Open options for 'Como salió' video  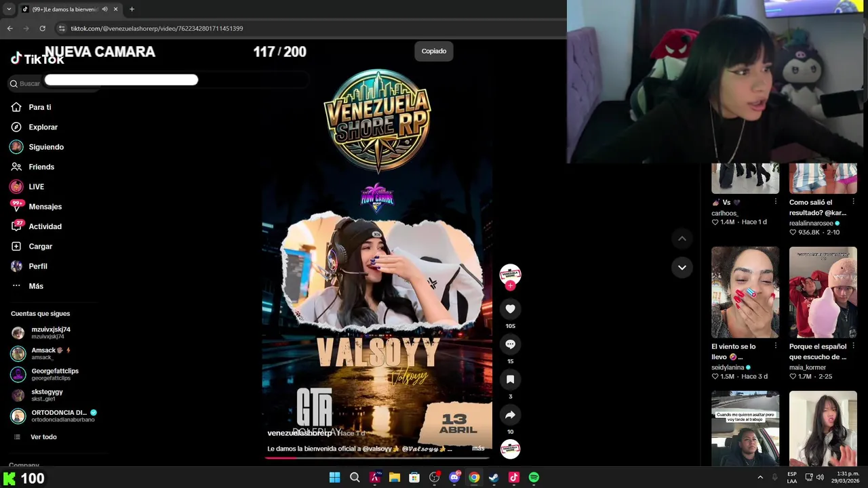click(854, 202)
